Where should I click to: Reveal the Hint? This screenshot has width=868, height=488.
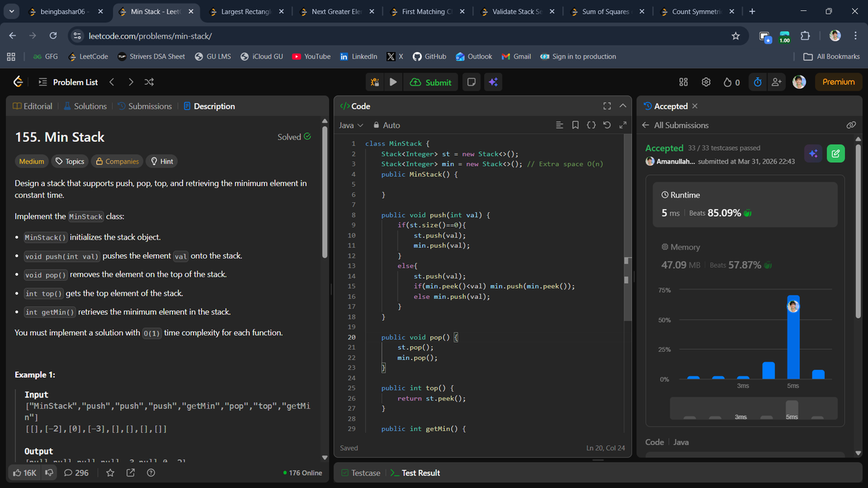click(161, 161)
